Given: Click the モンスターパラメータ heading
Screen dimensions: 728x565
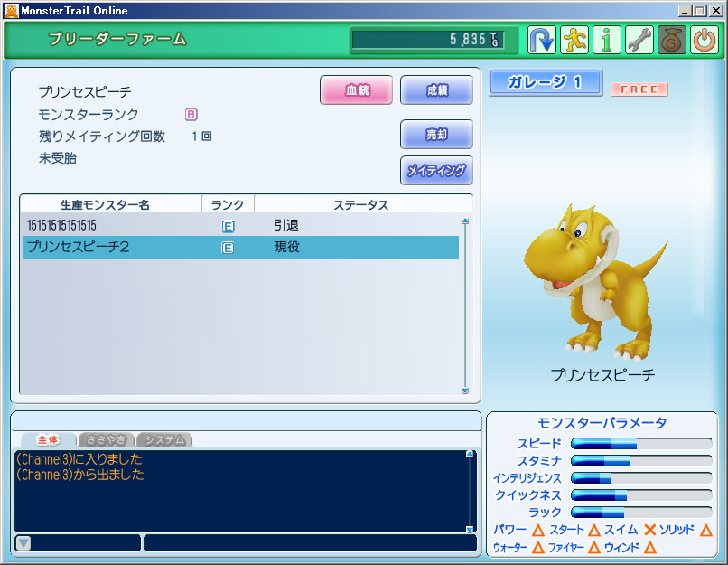Looking at the screenshot, I should 602,423.
